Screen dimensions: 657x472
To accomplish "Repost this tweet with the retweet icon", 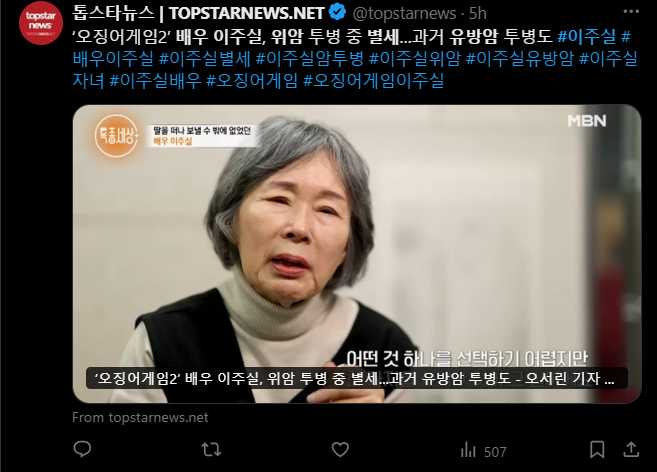I will pyautogui.click(x=211, y=450).
